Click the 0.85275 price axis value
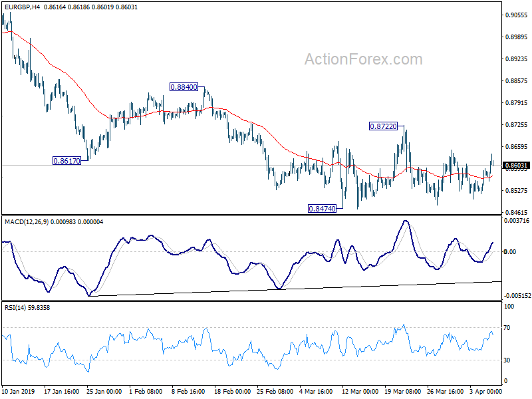The image size is (532, 399). point(517,191)
